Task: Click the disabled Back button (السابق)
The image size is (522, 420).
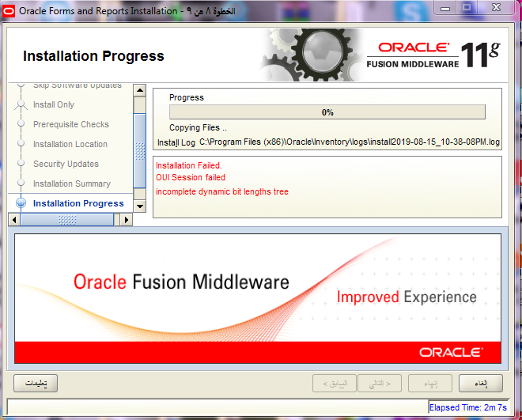Action: point(335,384)
